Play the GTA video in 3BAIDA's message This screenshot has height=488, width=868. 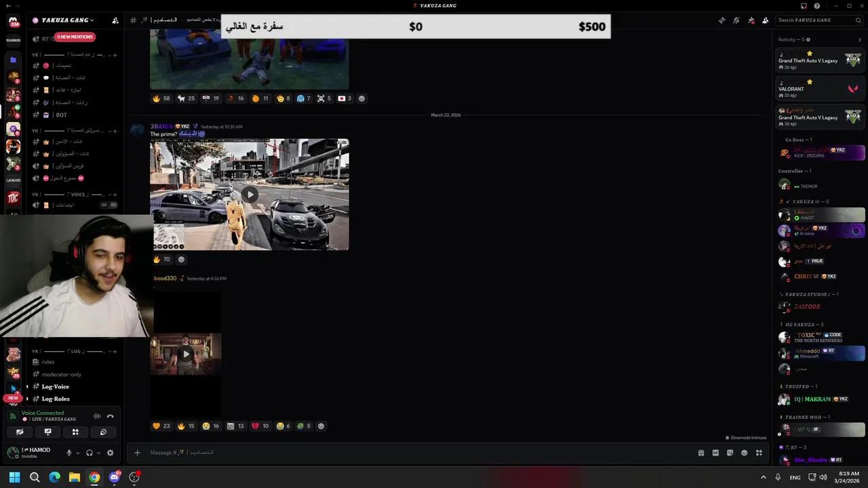[250, 195]
